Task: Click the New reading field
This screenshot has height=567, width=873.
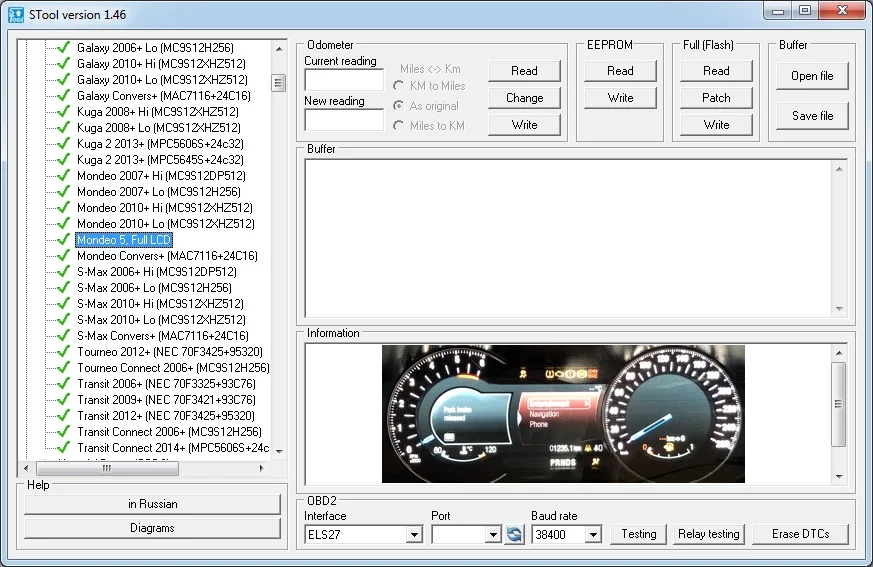Action: pyautogui.click(x=344, y=120)
